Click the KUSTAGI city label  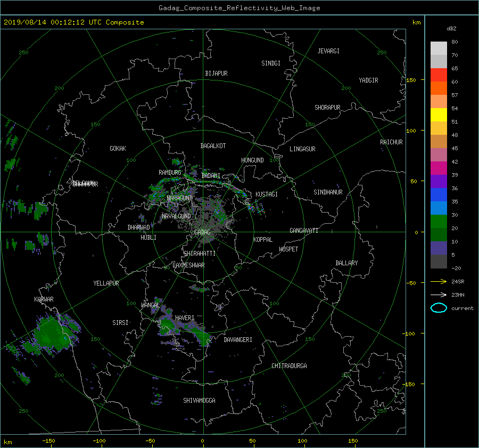tap(267, 194)
